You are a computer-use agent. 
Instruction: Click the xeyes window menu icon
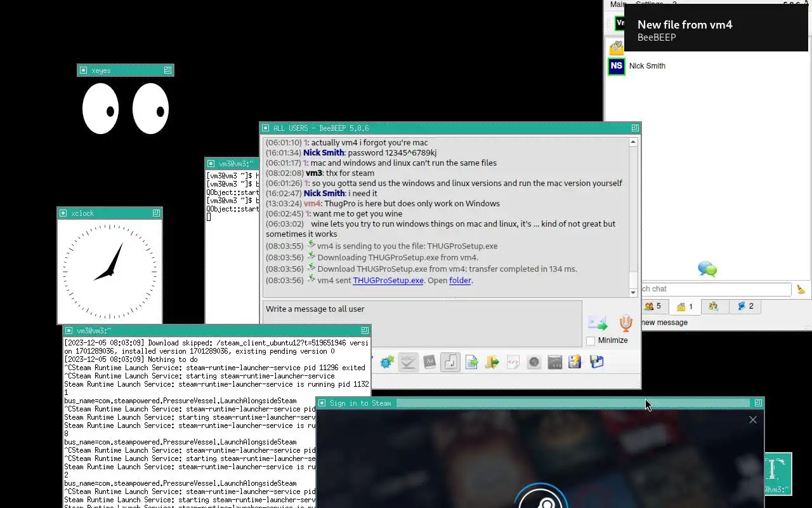[84, 70]
